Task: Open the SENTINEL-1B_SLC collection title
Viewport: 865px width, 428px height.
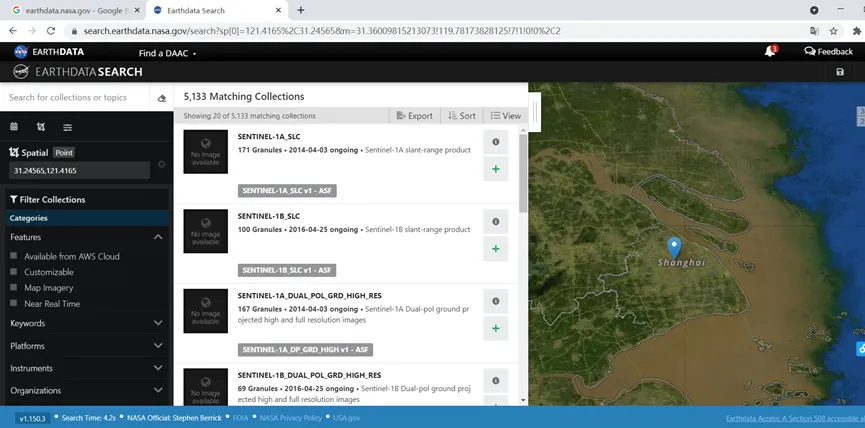Action: tap(269, 216)
